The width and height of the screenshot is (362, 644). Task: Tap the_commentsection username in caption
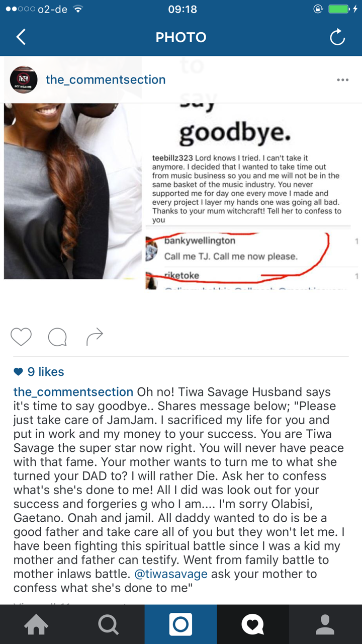[x=73, y=392]
